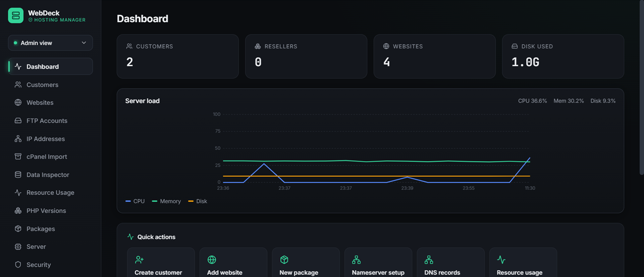Toggle the CPU series in chart legend
The height and width of the screenshot is (277, 644).
pyautogui.click(x=135, y=201)
